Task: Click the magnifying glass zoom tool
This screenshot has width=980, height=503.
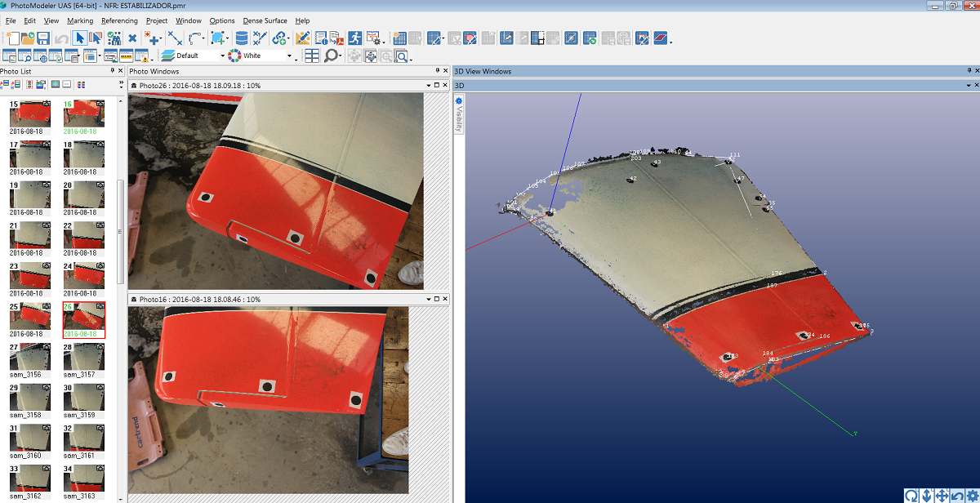Action: point(331,56)
